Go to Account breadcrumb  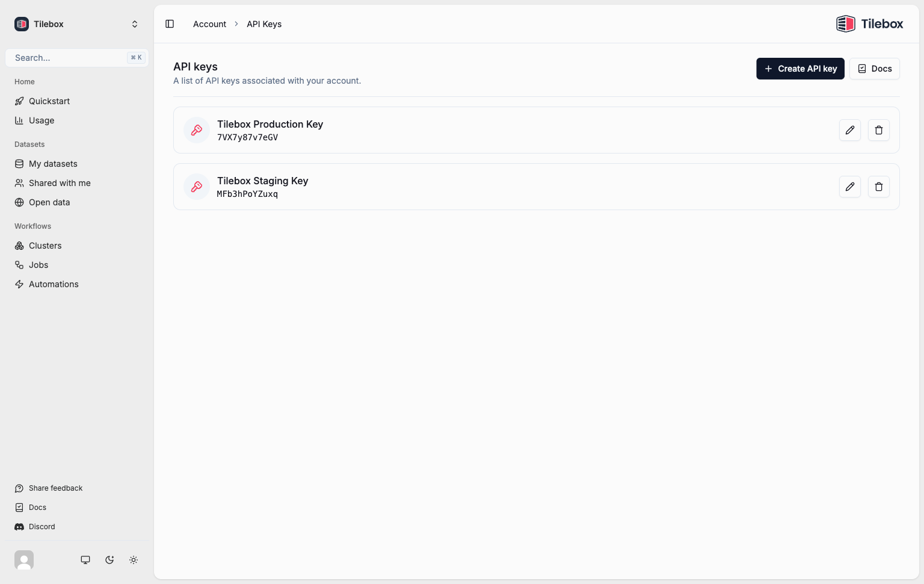click(209, 24)
